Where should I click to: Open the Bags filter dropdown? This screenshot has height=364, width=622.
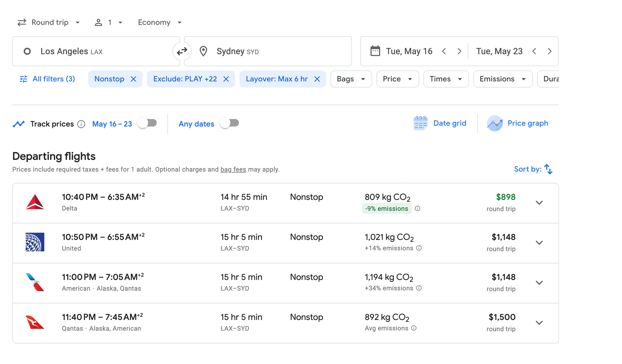(x=351, y=79)
